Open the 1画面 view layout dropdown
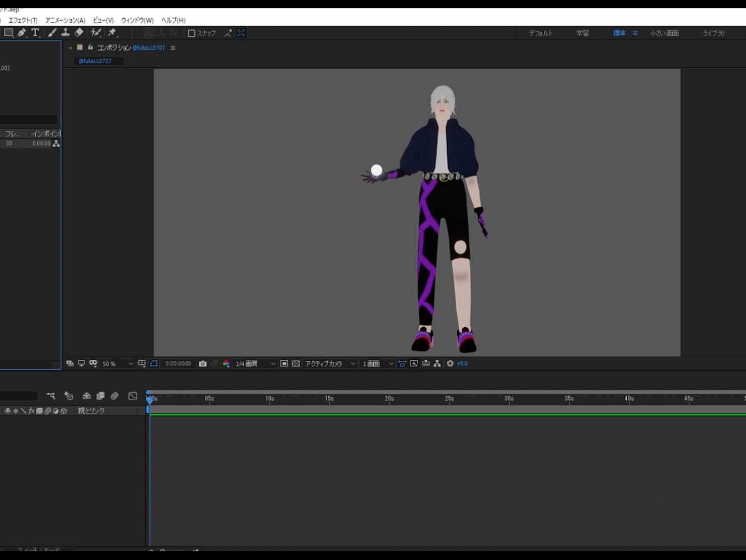 pyautogui.click(x=378, y=364)
